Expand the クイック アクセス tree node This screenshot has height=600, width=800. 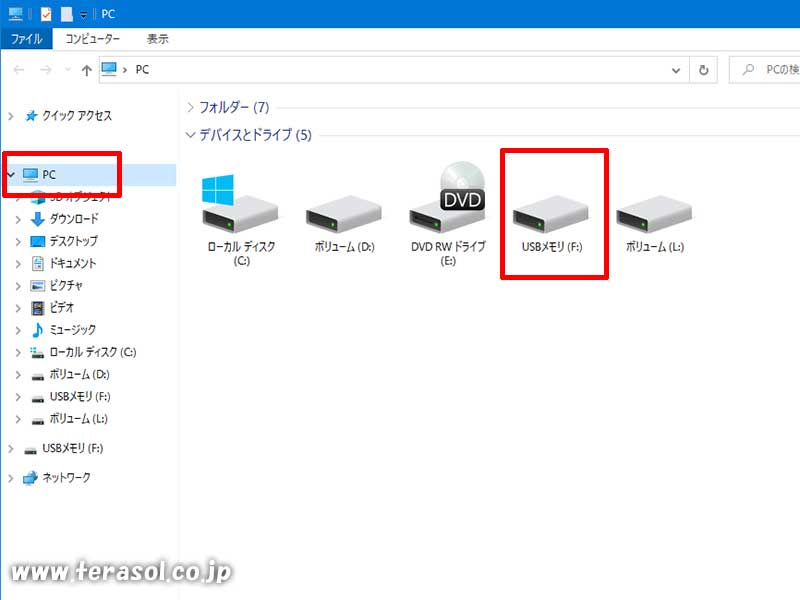tap(11, 116)
